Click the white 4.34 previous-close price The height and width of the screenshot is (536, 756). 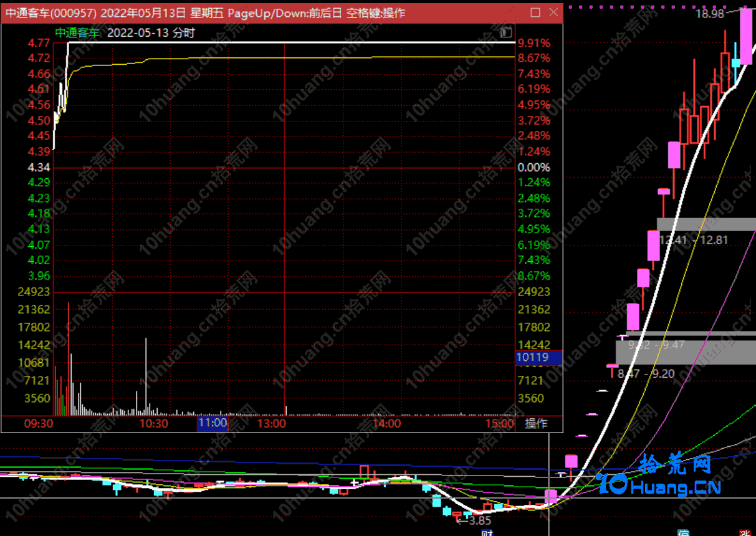coord(39,168)
